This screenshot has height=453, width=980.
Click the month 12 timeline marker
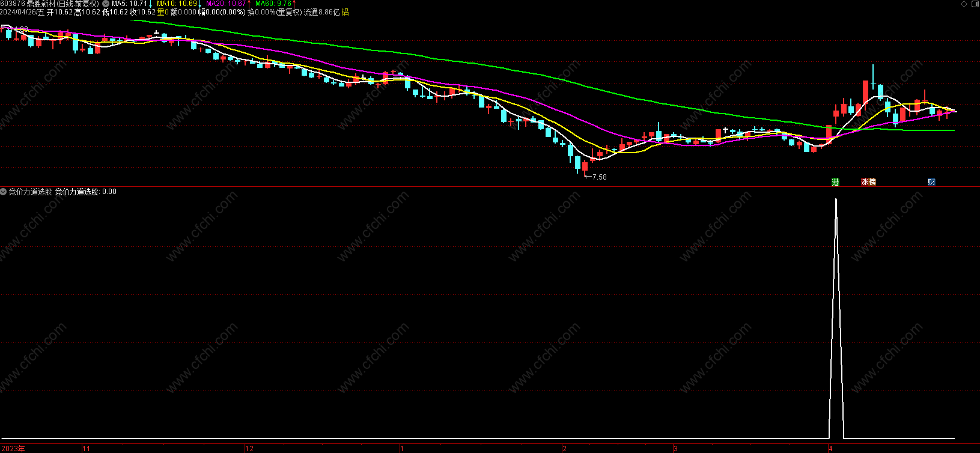pos(250,448)
